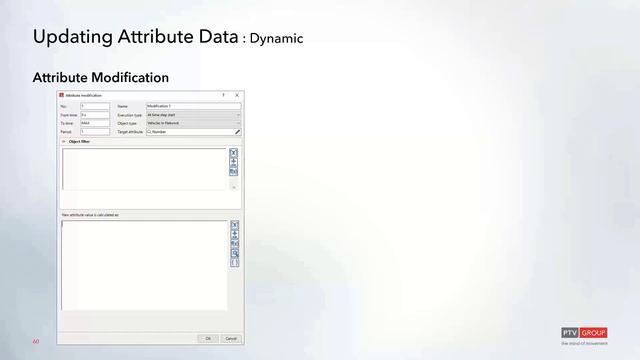640x360 pixels.
Task: Click the third icon beside the formula box
Action: click(235, 244)
